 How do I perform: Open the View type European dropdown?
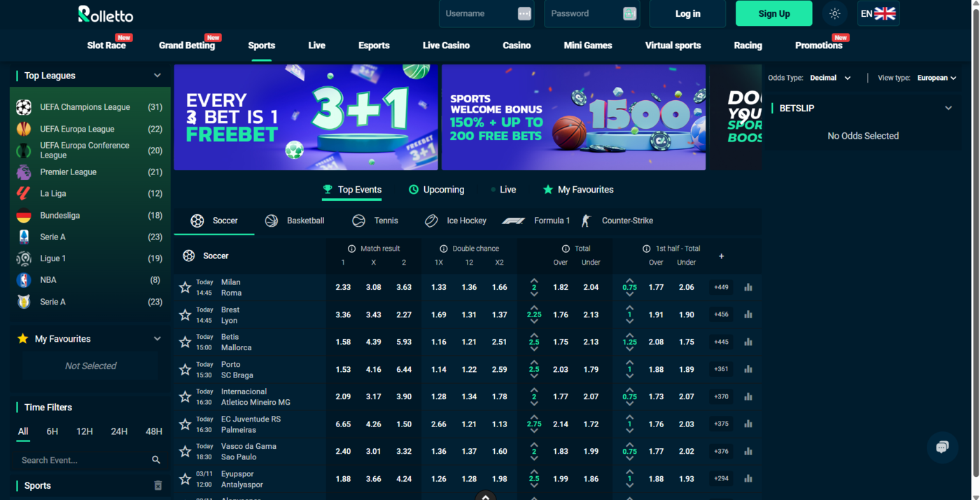(937, 78)
